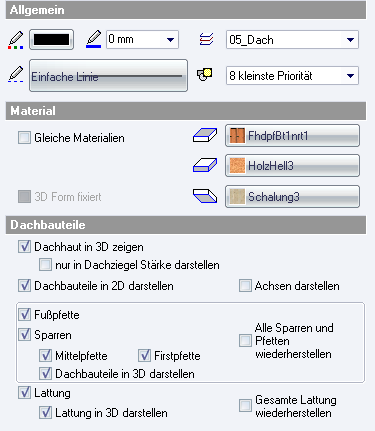Screen dimensions: 375x431
Task: Click the side surface material icon
Action: [x=205, y=165]
